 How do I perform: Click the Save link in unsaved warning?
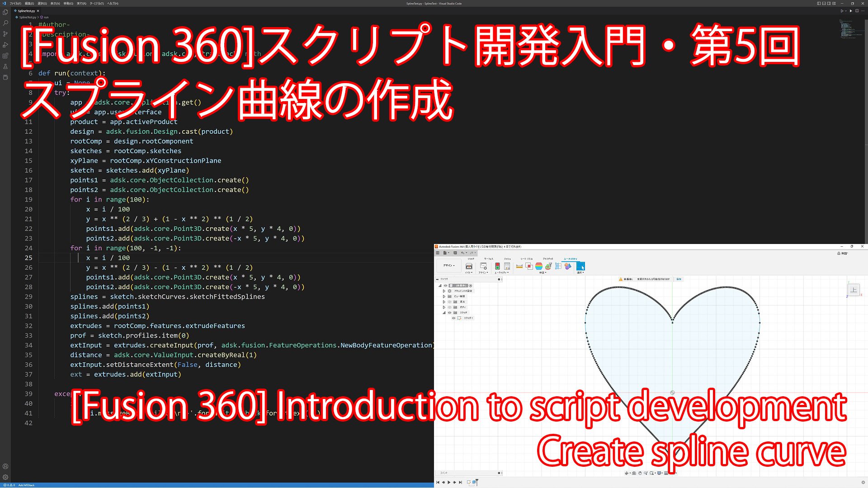pos(679,279)
